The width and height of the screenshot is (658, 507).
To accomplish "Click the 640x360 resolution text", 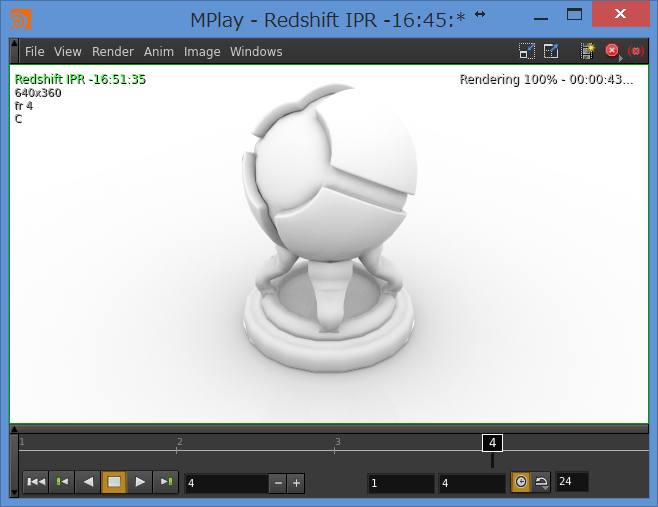I will [38, 93].
